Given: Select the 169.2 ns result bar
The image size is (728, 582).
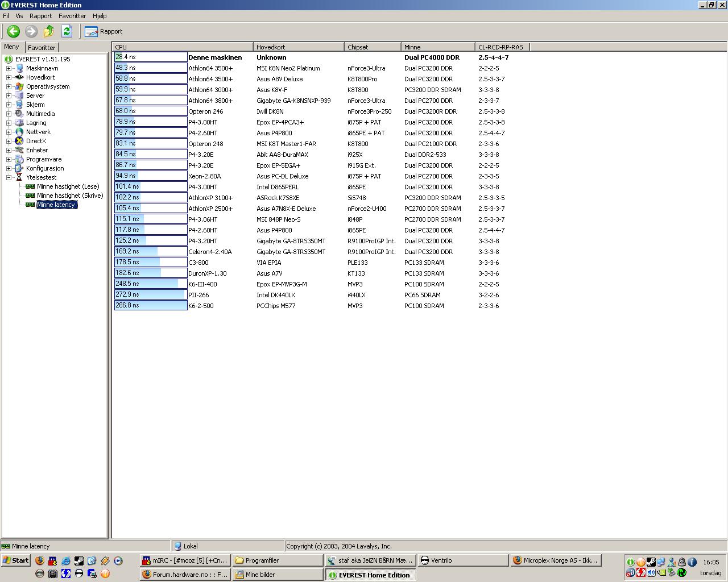Looking at the screenshot, I should [x=151, y=251].
